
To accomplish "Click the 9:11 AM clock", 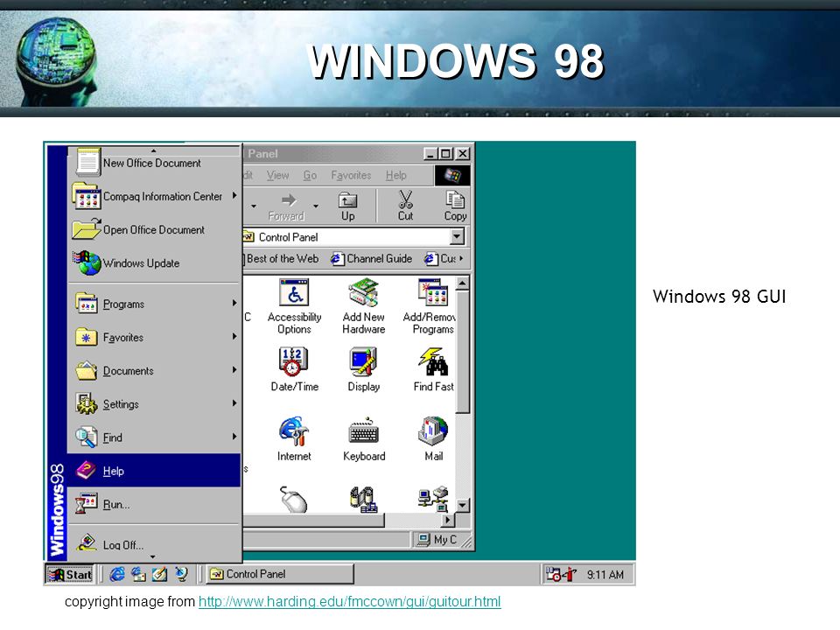I will [605, 575].
